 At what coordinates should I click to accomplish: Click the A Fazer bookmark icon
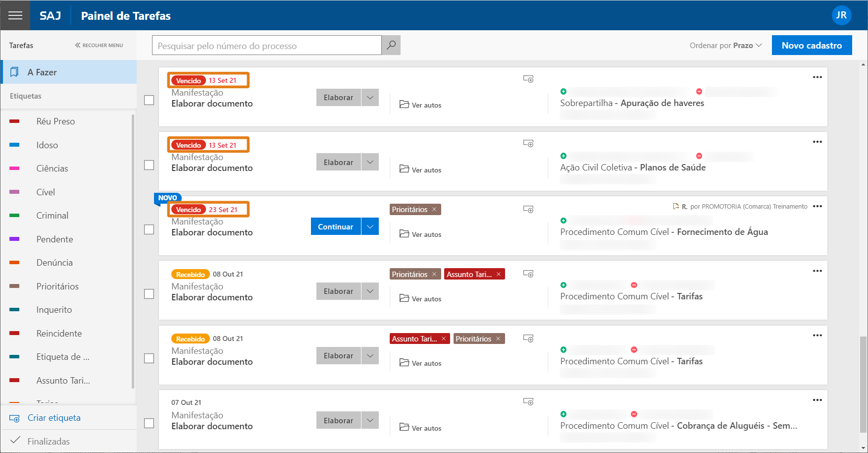pos(15,72)
